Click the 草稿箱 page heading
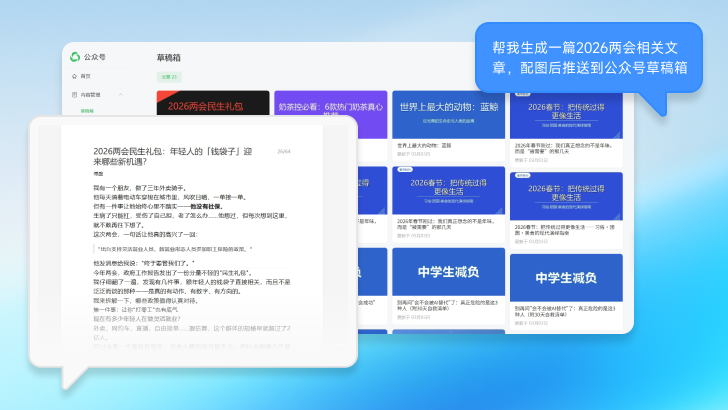The height and width of the screenshot is (410, 728). (x=169, y=58)
